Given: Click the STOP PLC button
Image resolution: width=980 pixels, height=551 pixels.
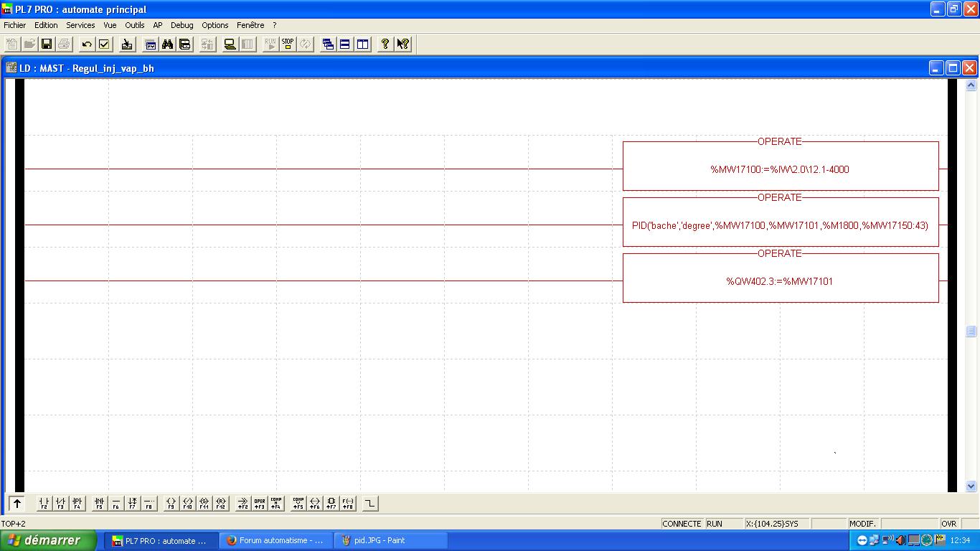Looking at the screenshot, I should pyautogui.click(x=288, y=44).
